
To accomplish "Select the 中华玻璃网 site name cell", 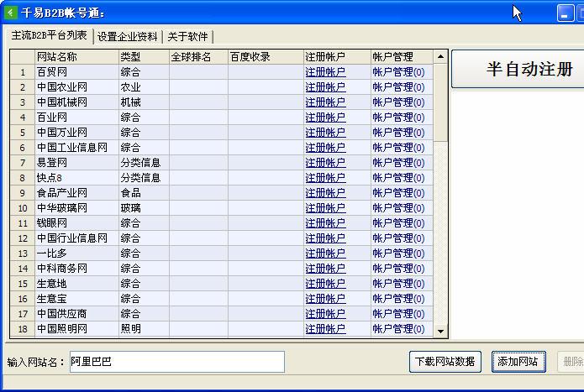I will [76, 208].
